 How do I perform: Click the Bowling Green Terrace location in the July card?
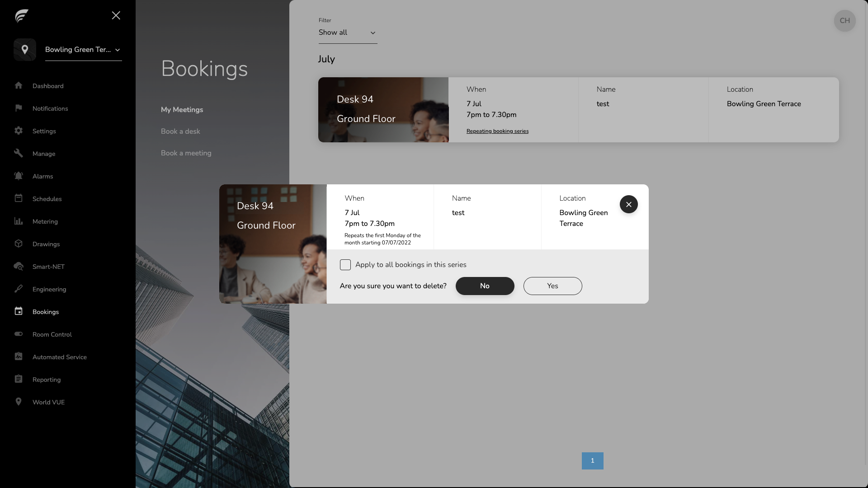tap(764, 104)
